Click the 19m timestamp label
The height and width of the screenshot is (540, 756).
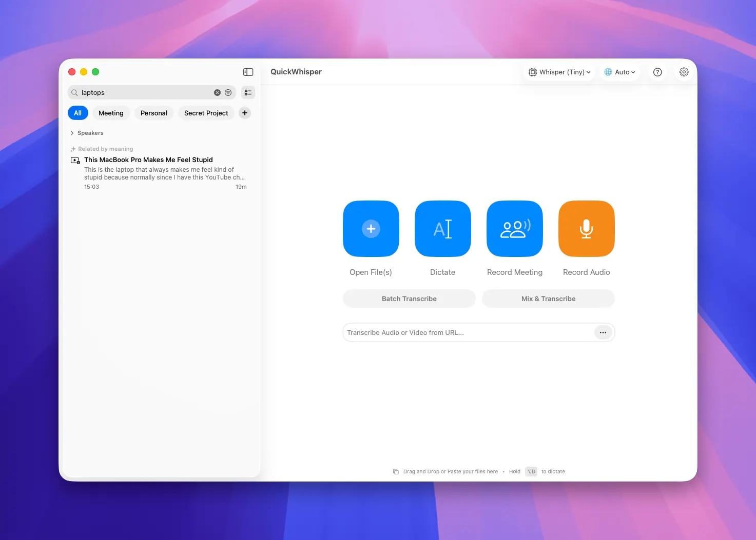tap(241, 187)
